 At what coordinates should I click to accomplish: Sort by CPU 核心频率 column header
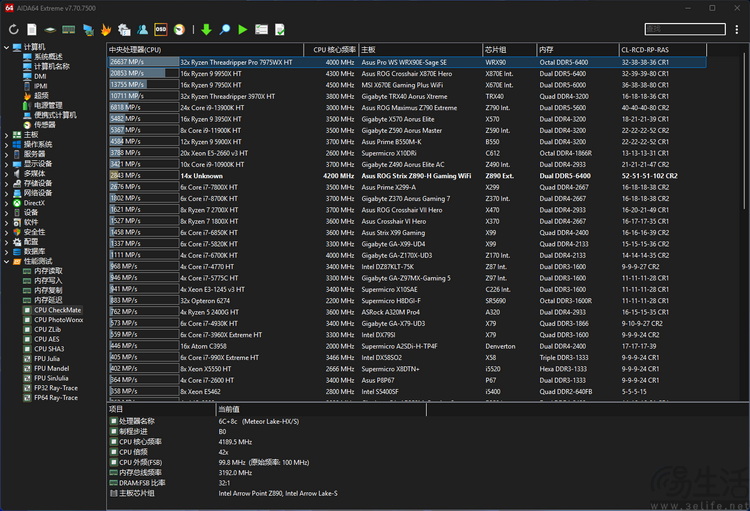click(x=331, y=50)
